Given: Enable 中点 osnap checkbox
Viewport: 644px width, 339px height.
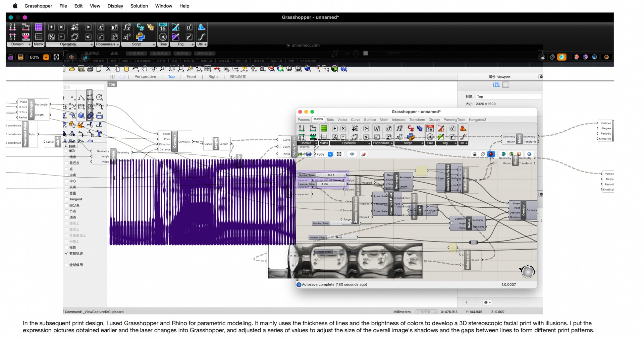Looking at the screenshot, I should [66, 175].
